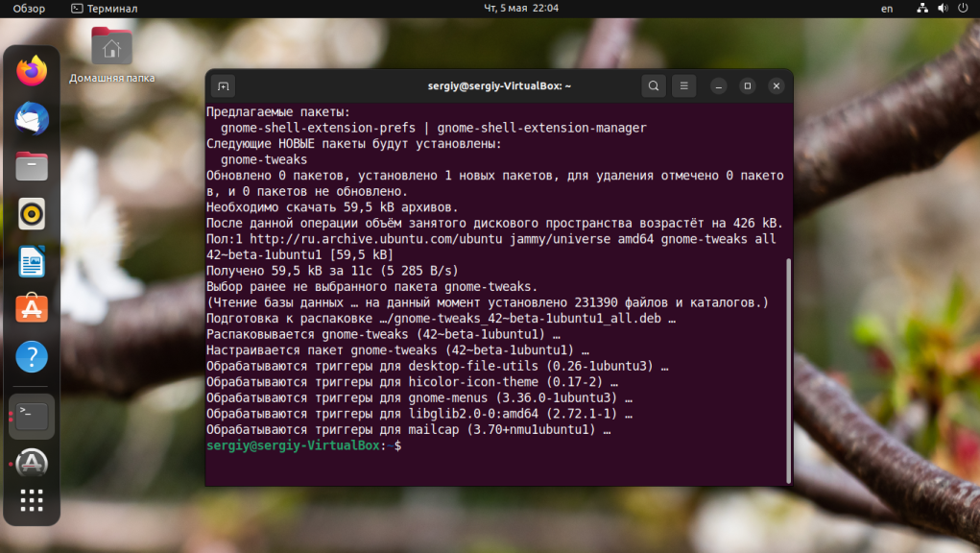The width and height of the screenshot is (980, 553).
Task: Close the terminal window
Action: (777, 86)
